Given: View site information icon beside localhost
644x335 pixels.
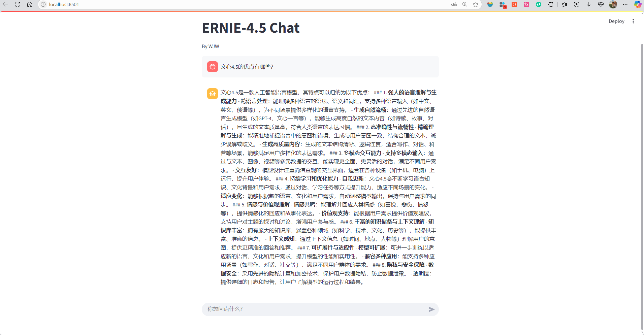Looking at the screenshot, I should pos(43,4).
